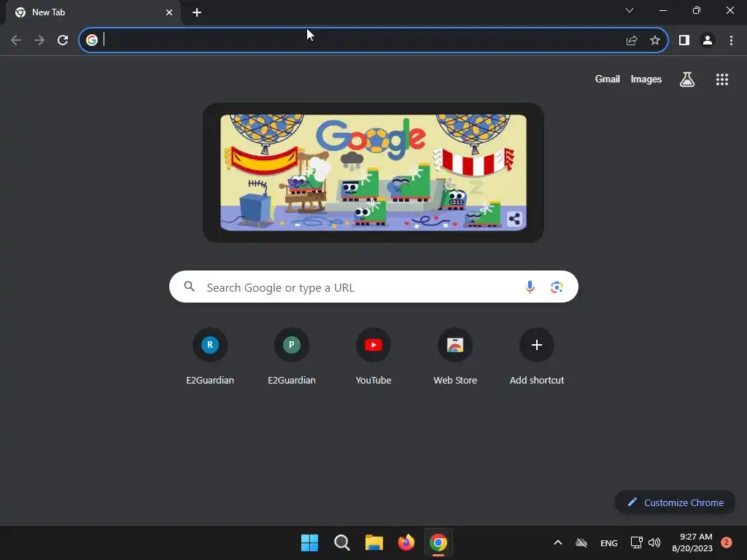The width and height of the screenshot is (747, 560).
Task: Open the profile avatar menu
Action: 708,40
